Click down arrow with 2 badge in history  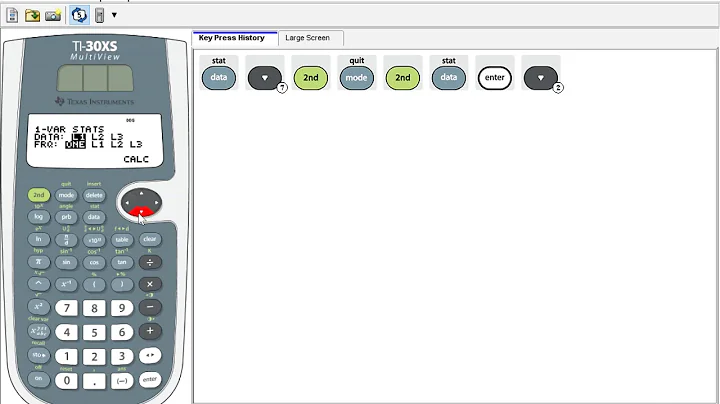coord(541,78)
